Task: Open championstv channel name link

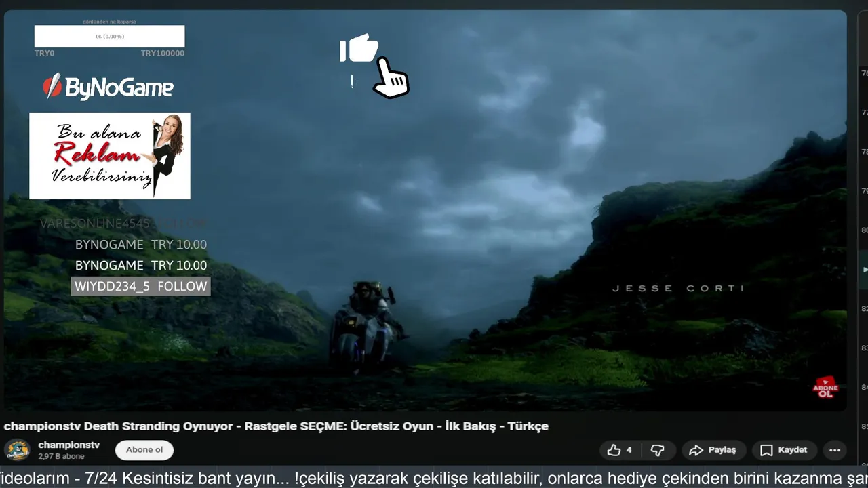Action: pos(69,445)
